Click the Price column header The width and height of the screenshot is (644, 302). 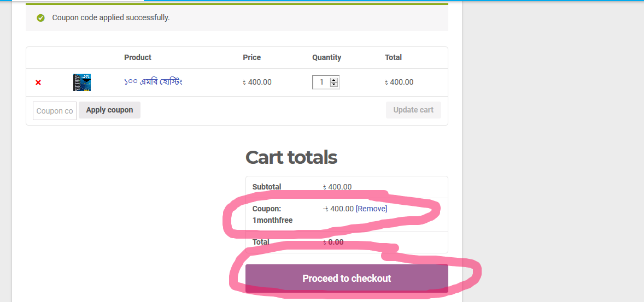[x=252, y=57]
